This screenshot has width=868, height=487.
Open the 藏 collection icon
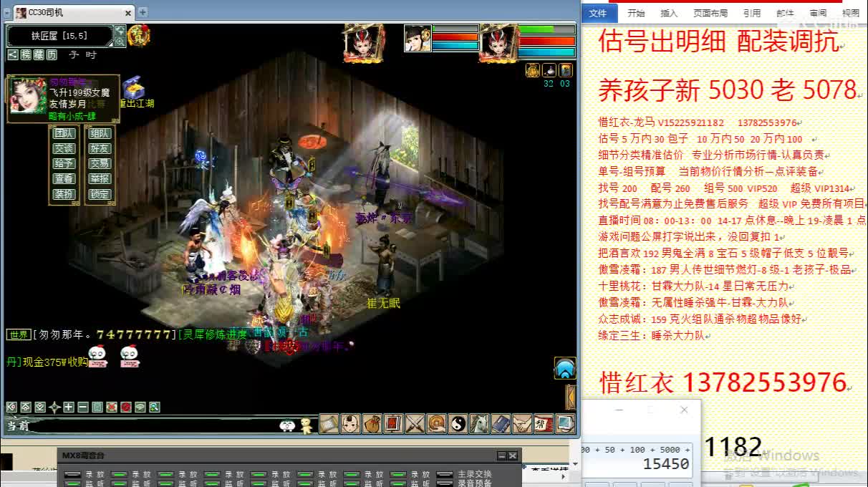pos(39,54)
